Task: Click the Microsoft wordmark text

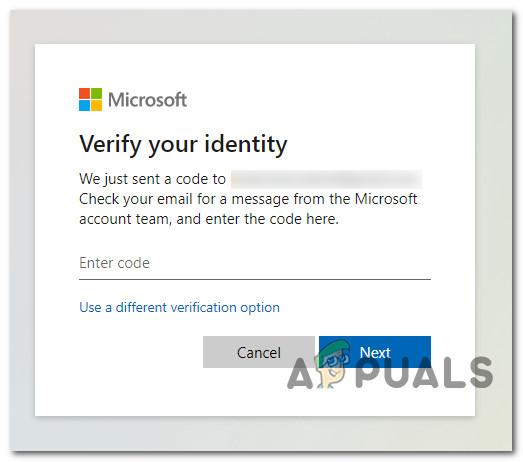Action: tap(147, 100)
